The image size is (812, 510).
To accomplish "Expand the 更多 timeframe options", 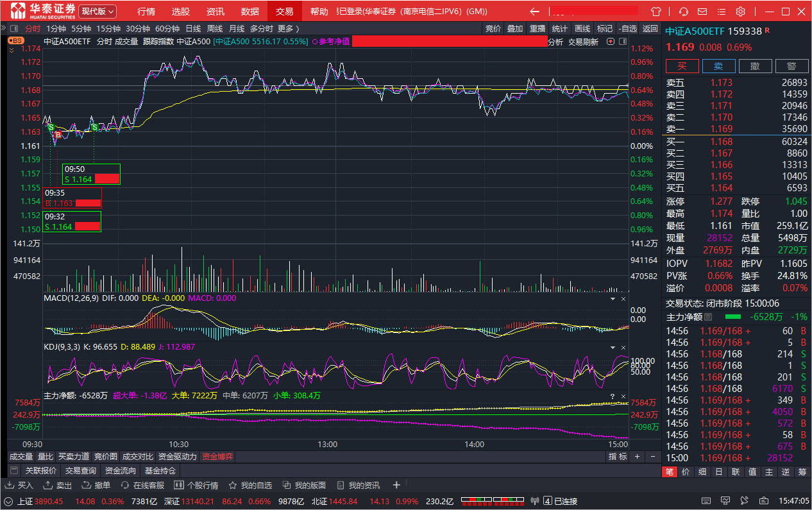I will [x=288, y=28].
